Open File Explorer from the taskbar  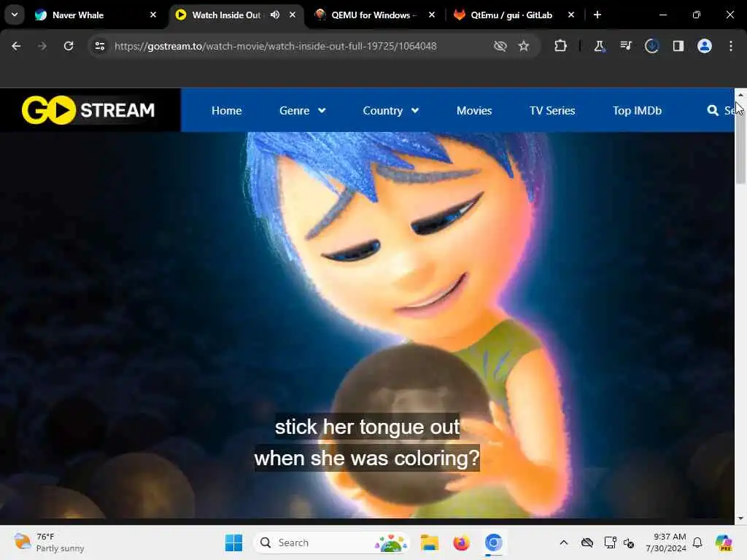[429, 542]
